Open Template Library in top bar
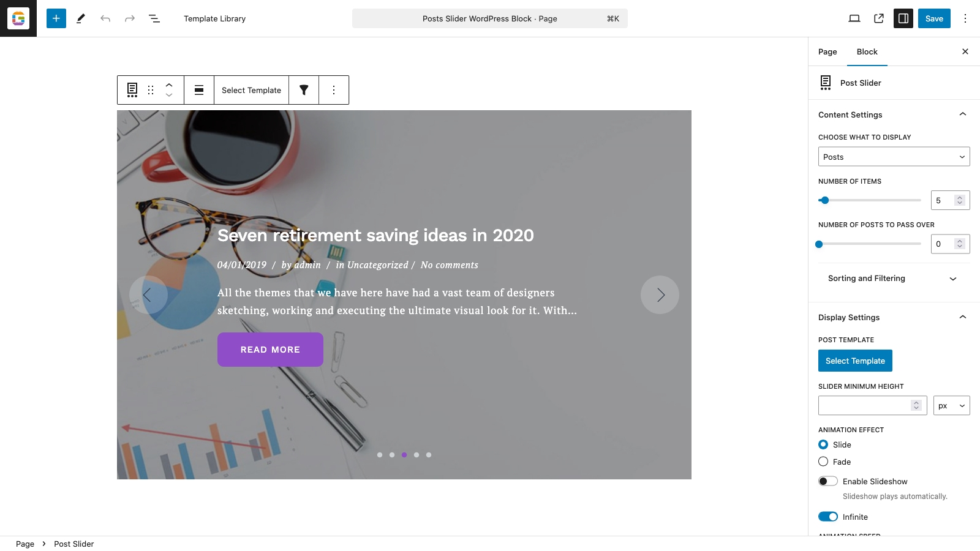This screenshot has width=980, height=551. point(214,18)
